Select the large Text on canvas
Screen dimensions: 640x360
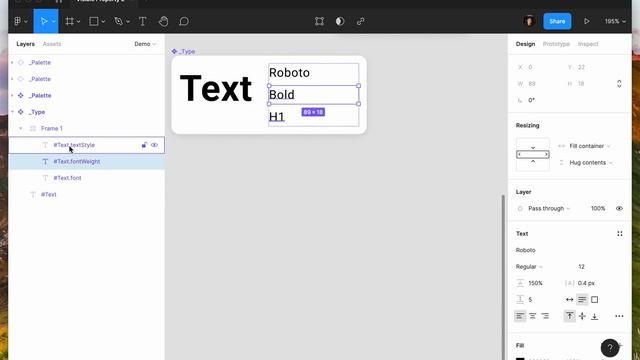pos(216,89)
